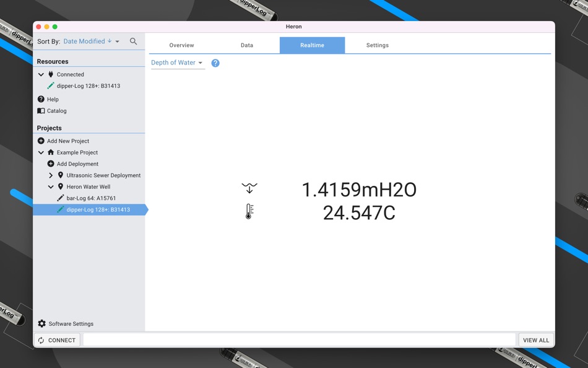This screenshot has width=588, height=368.
Task: Select the Heron Water Well row
Action: 89,186
